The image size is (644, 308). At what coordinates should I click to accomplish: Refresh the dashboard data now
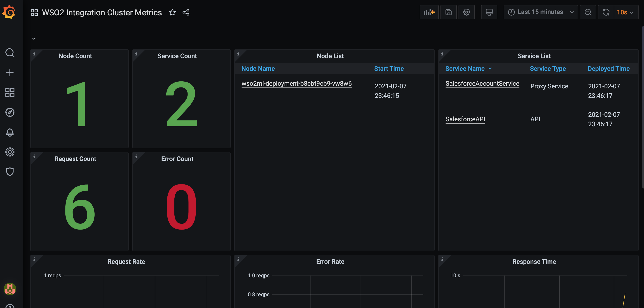(606, 12)
